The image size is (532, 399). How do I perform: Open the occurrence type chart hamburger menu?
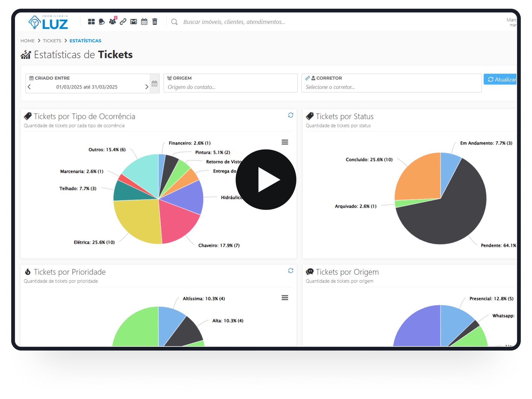click(x=285, y=142)
